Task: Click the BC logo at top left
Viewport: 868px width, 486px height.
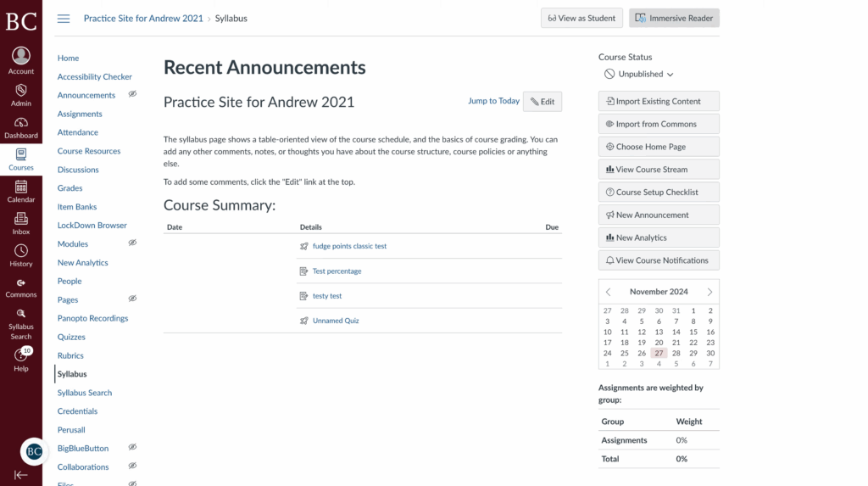Action: coord(21,21)
